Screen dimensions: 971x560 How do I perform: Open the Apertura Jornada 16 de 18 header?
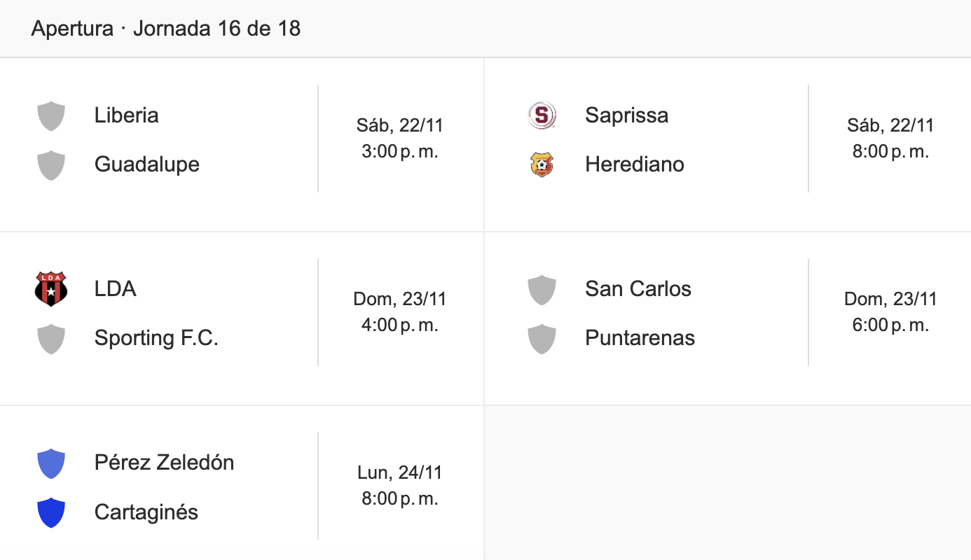[166, 29]
